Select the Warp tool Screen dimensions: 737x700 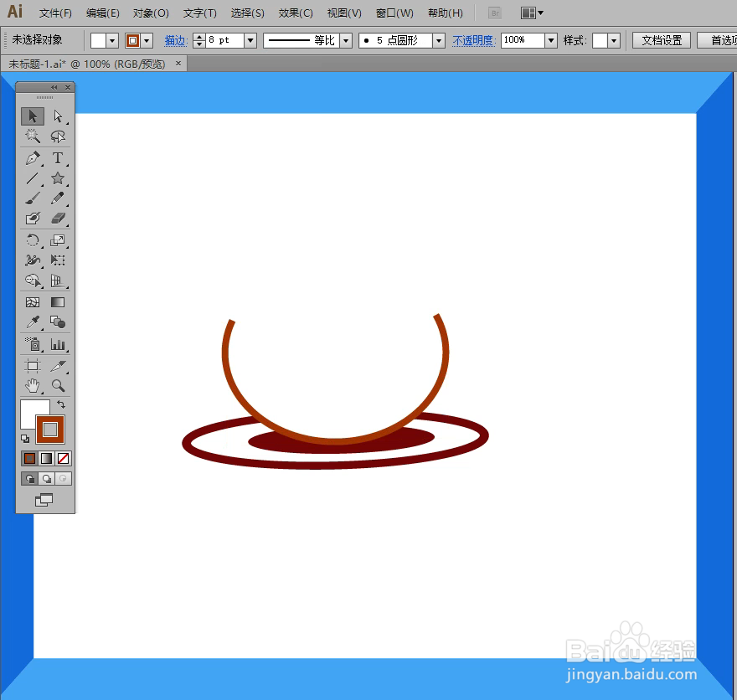[x=33, y=260]
